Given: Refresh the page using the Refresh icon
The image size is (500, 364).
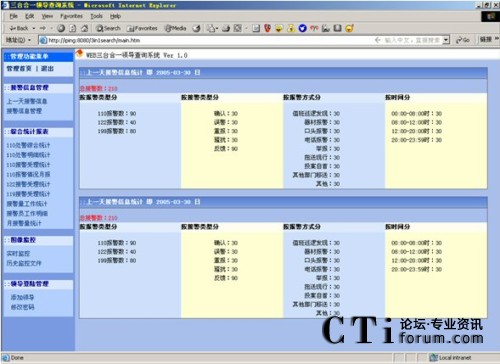Looking at the screenshot, I should (x=73, y=28).
